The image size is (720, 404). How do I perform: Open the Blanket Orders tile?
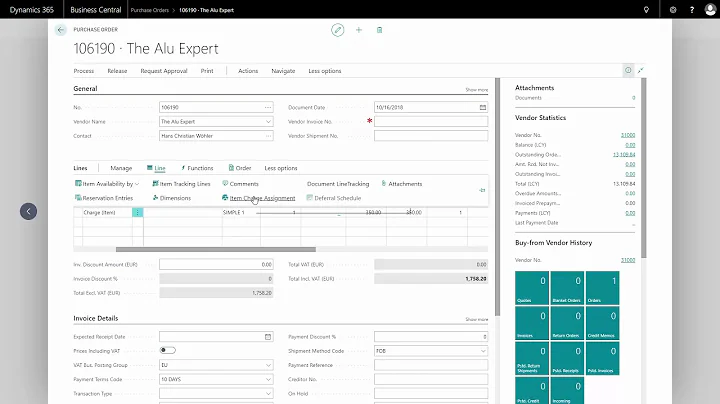coord(567,288)
